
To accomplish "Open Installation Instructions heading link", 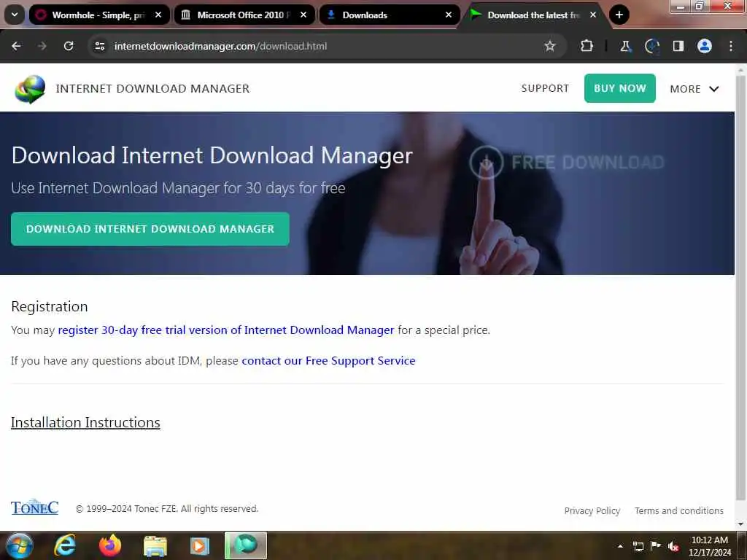I will [x=85, y=422].
